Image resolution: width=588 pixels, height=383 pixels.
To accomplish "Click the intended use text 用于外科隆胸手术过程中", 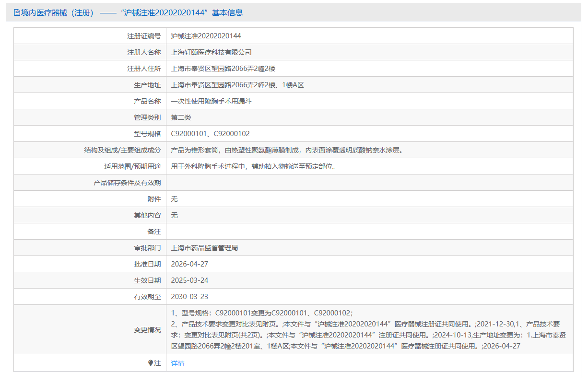I will tap(253, 166).
